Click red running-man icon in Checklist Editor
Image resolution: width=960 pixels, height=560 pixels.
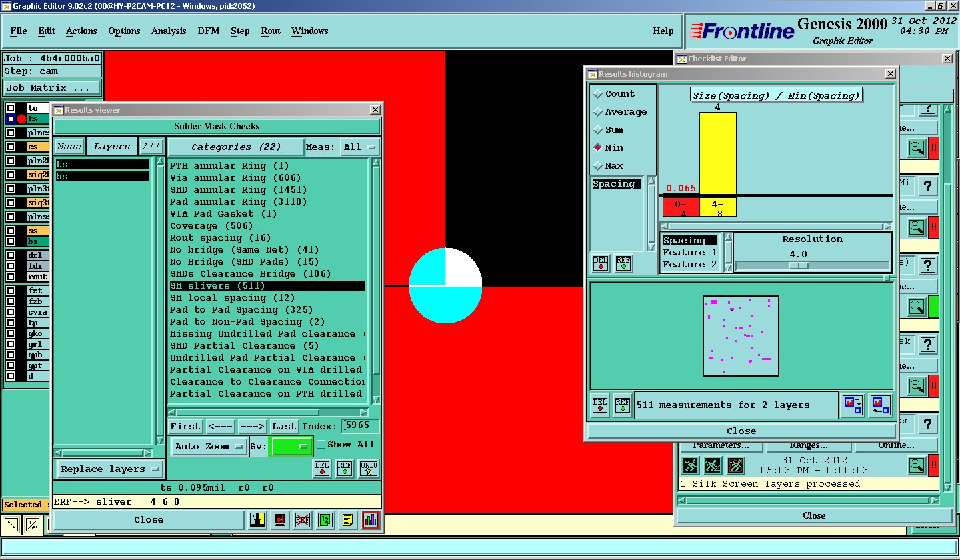tap(735, 465)
